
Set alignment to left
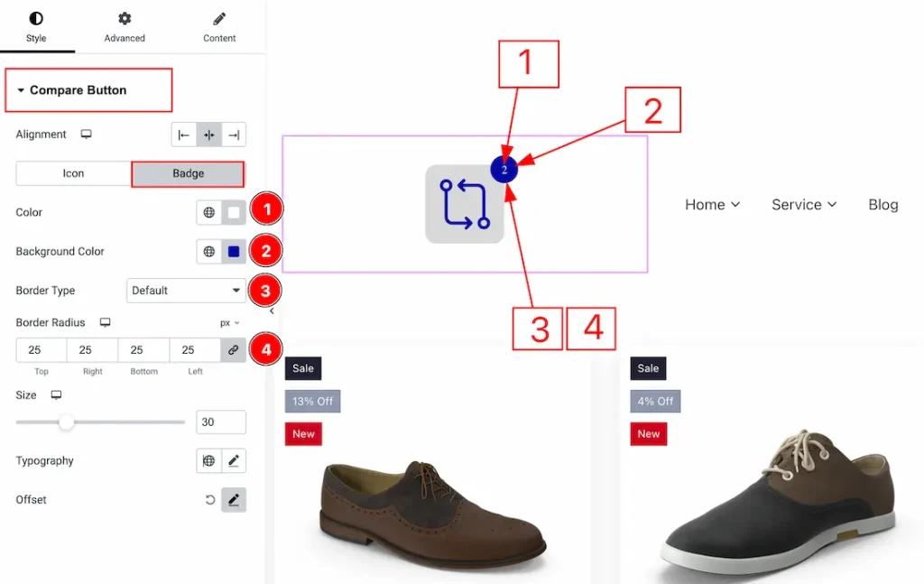(184, 135)
